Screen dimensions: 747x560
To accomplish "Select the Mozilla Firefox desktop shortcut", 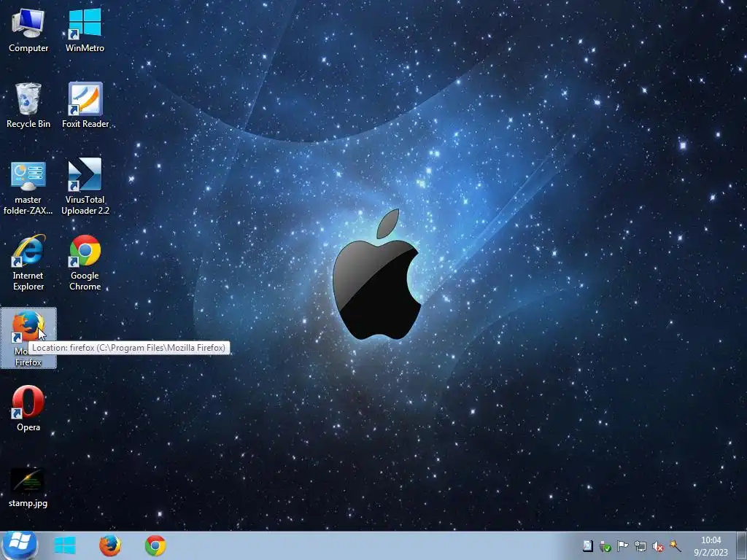I will tap(28, 338).
